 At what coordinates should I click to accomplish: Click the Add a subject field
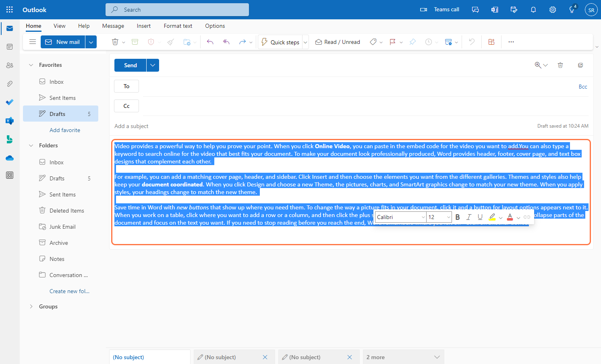[322, 126]
